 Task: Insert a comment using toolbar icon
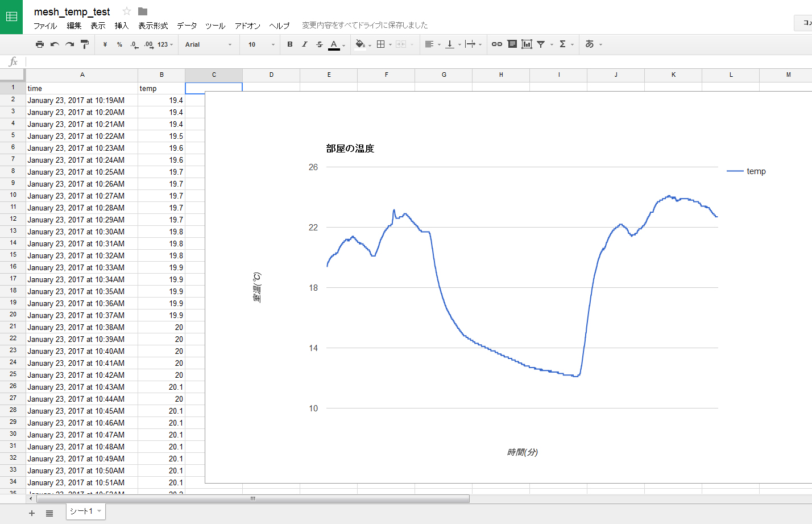point(512,44)
